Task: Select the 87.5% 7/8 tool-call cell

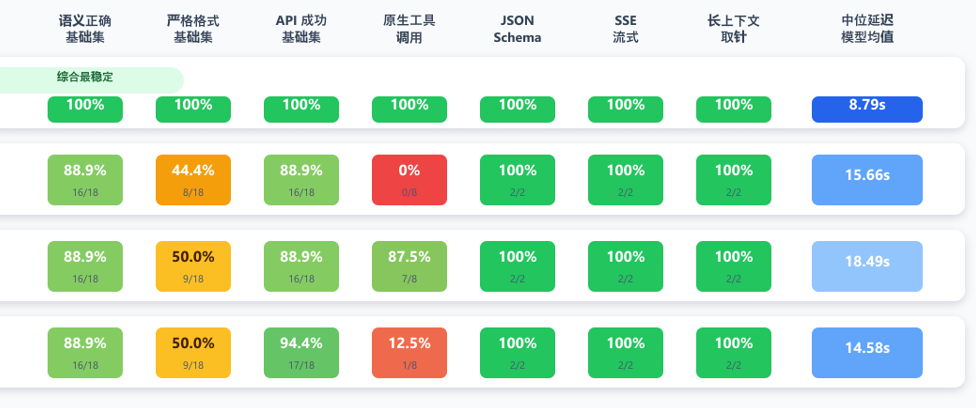Action: [410, 266]
